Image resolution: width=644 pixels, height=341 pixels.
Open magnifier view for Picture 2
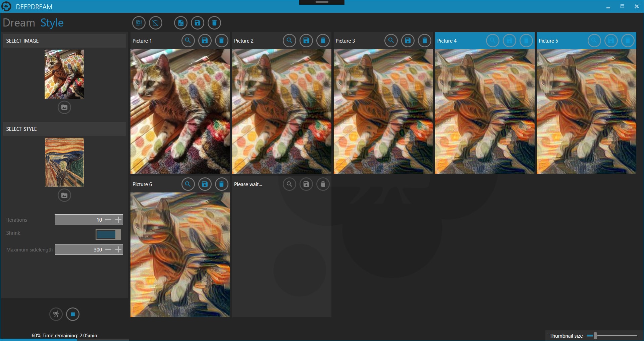[x=289, y=41]
